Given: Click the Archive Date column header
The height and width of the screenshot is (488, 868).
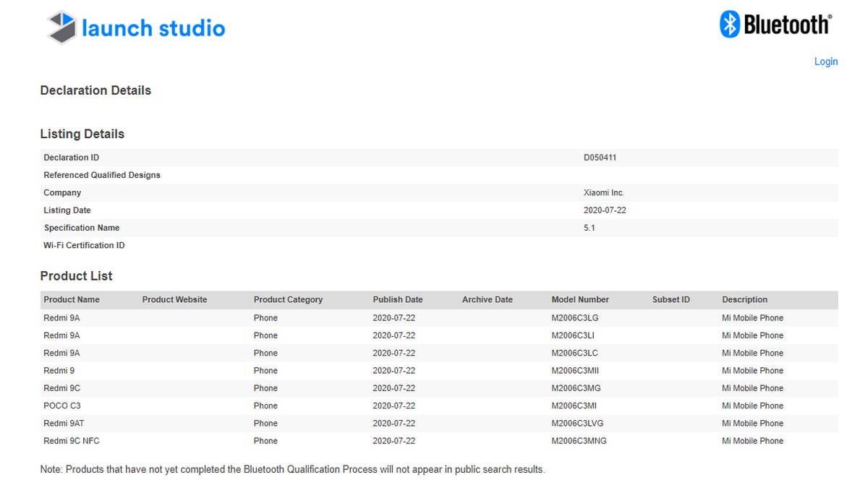Looking at the screenshot, I should click(487, 299).
